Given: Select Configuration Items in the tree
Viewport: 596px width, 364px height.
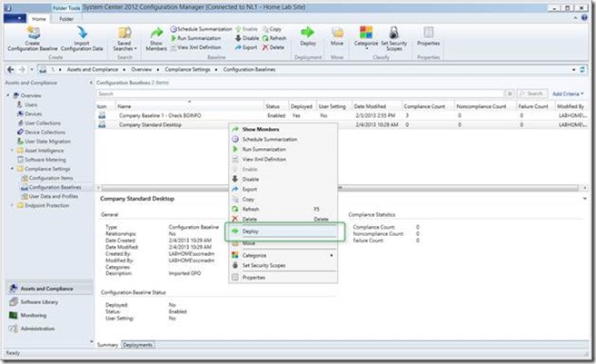Looking at the screenshot, I should click(51, 178).
